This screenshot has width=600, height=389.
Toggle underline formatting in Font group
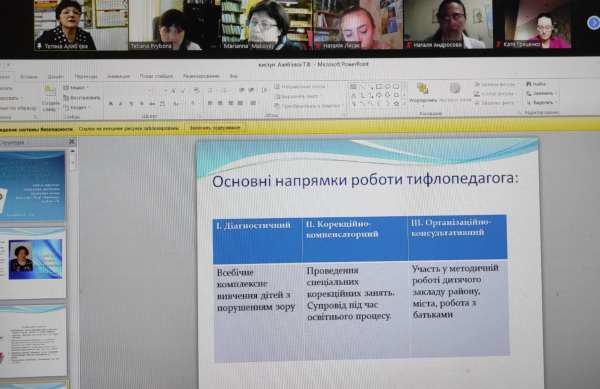coord(131,104)
